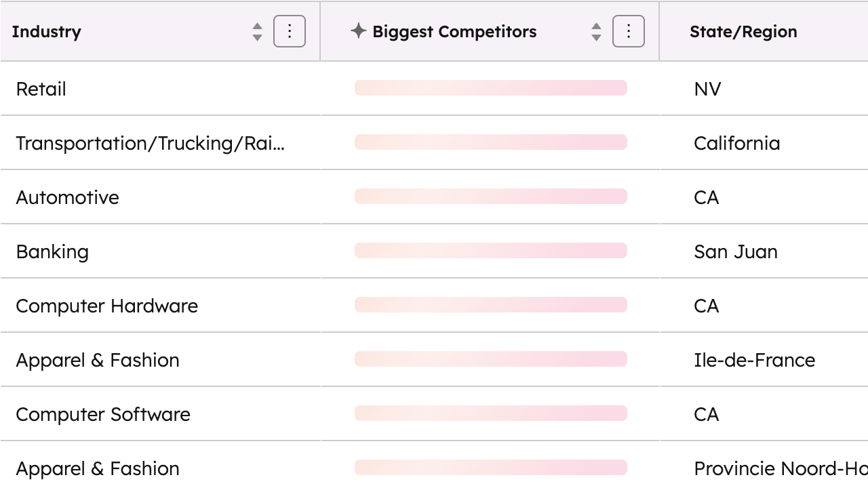
Task: Open Biggest Competitors column three-dot menu
Action: pyautogui.click(x=628, y=31)
